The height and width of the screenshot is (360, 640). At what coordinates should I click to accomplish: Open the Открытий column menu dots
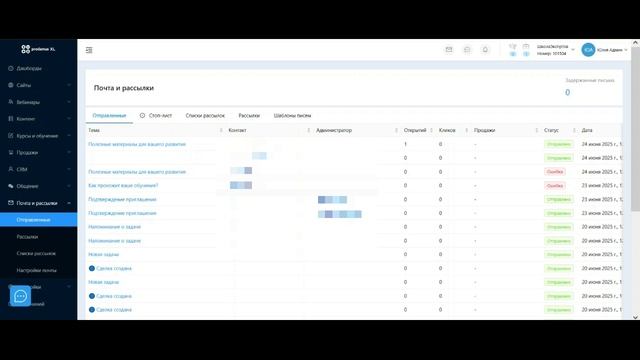click(x=431, y=130)
